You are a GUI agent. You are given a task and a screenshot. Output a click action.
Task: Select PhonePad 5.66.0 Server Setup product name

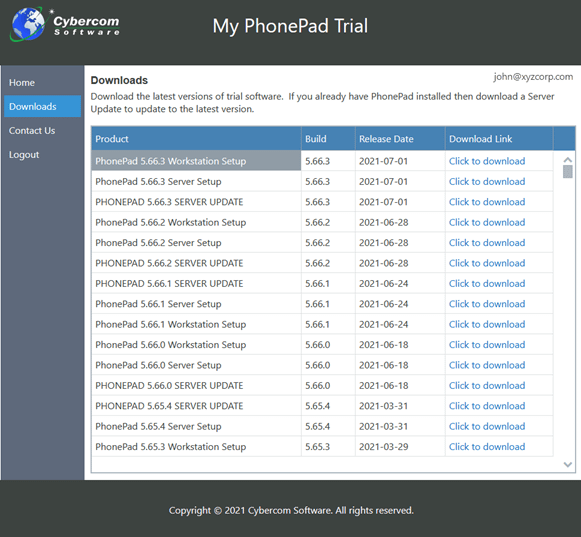(x=158, y=365)
